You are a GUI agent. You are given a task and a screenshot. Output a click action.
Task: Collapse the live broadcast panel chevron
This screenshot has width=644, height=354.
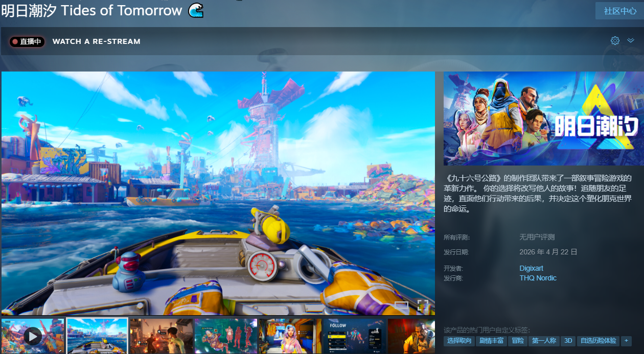pos(631,41)
